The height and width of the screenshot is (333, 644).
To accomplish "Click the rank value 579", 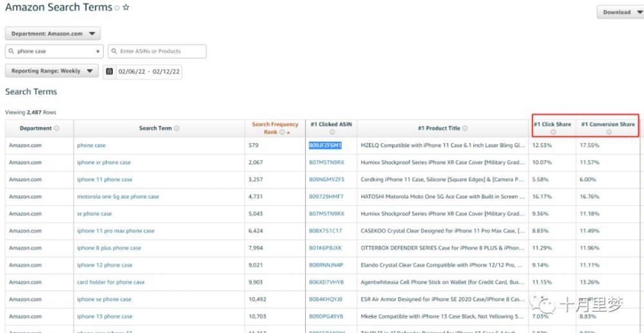I will coord(253,146).
